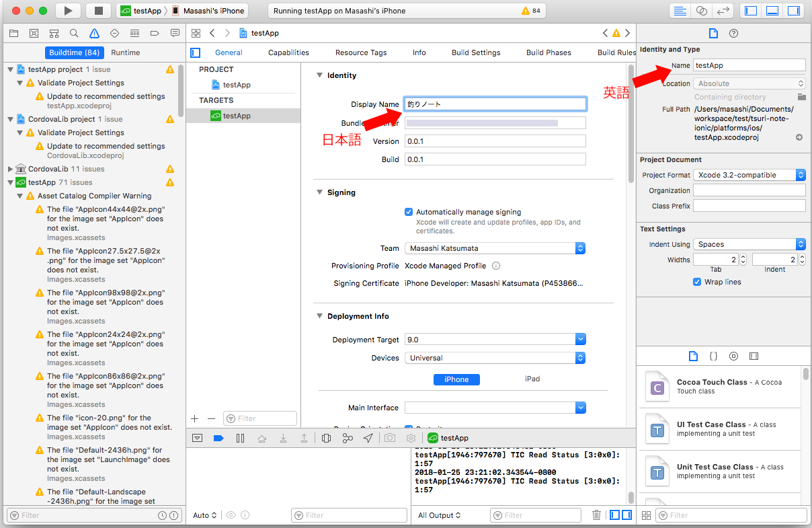Open the File inspector icon
Screen dimensions: 812x528
[x=714, y=33]
